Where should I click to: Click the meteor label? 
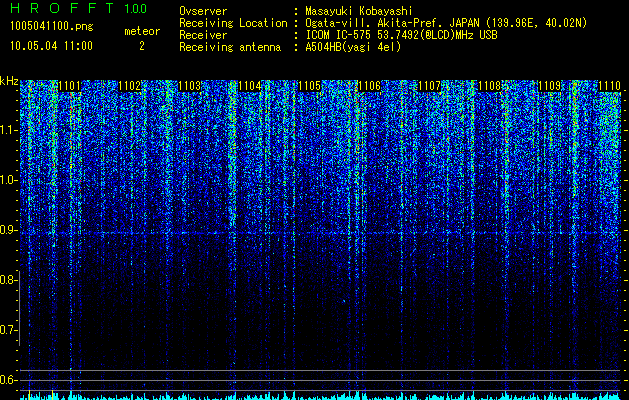(x=142, y=31)
